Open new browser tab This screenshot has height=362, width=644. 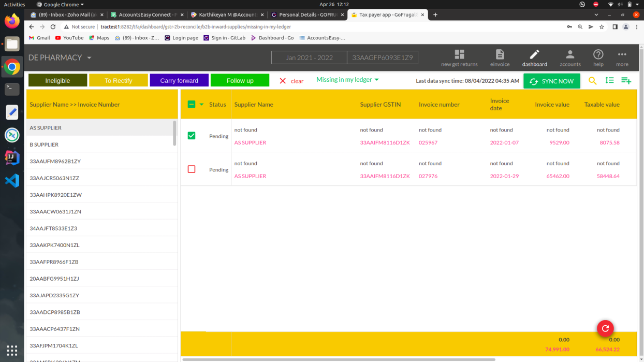point(435,15)
